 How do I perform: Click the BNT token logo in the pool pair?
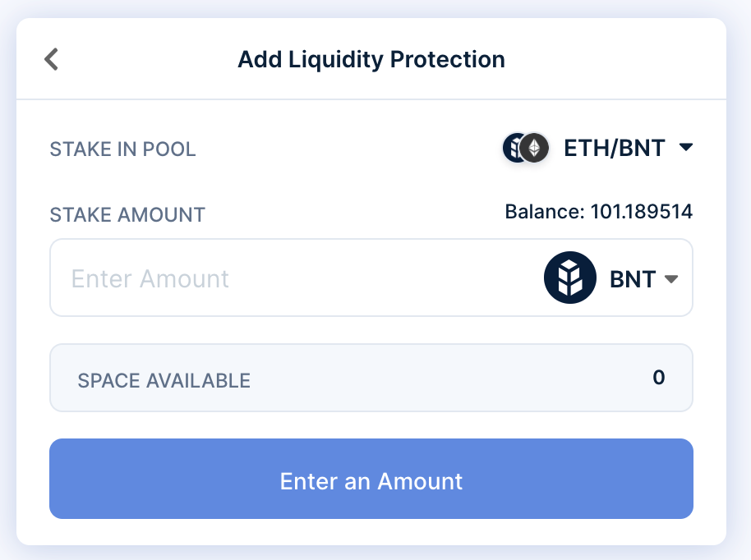pos(513,148)
